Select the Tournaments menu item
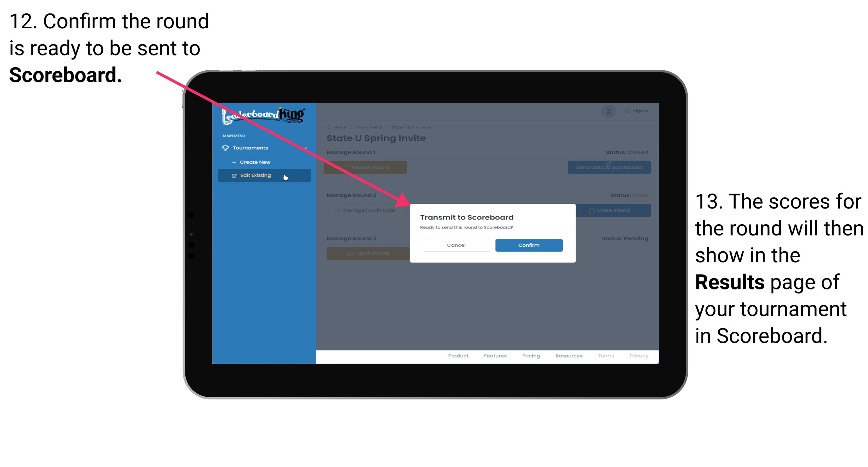Screen dimensions: 868x467 pyautogui.click(x=251, y=148)
